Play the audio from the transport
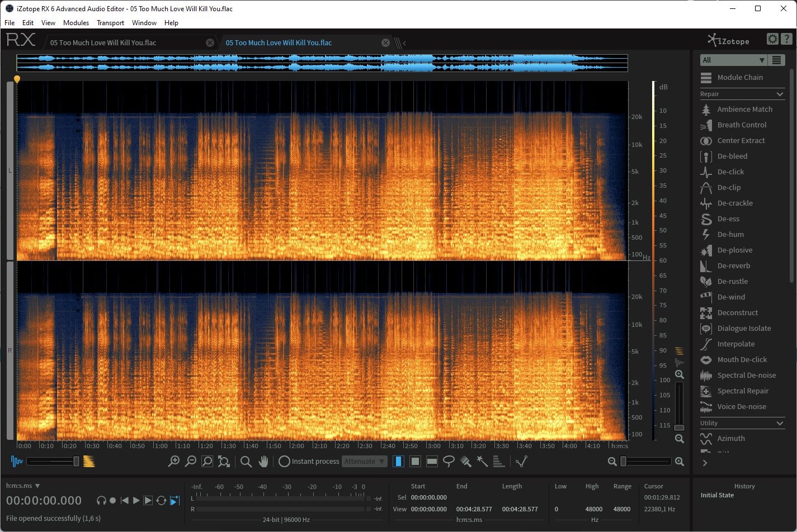Screen dimensions: 797x532 pos(136,500)
